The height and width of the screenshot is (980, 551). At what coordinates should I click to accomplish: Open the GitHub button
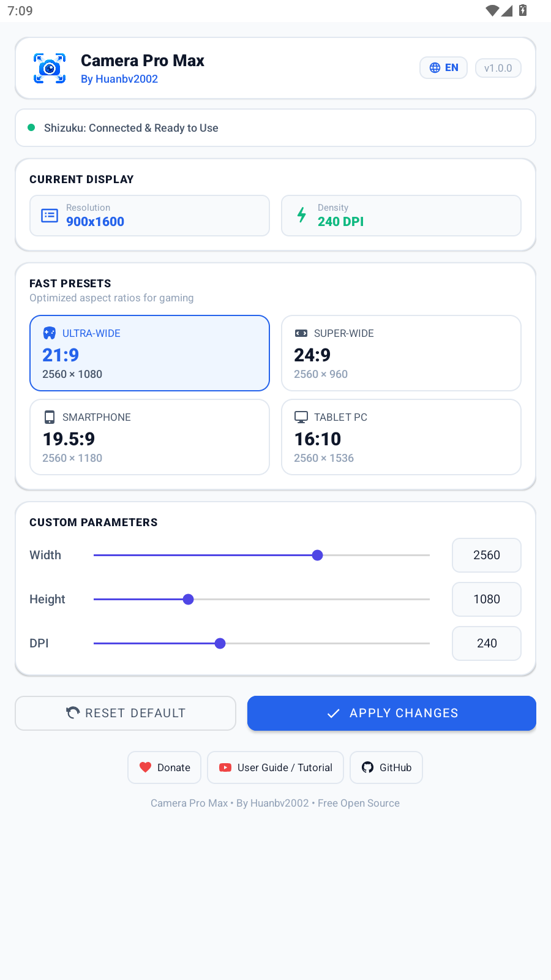[x=386, y=767]
